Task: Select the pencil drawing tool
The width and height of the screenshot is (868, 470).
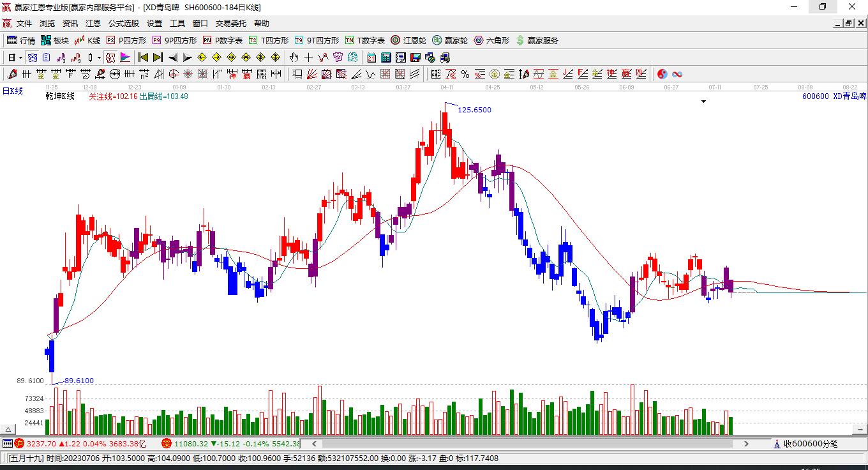Action: 12,74
